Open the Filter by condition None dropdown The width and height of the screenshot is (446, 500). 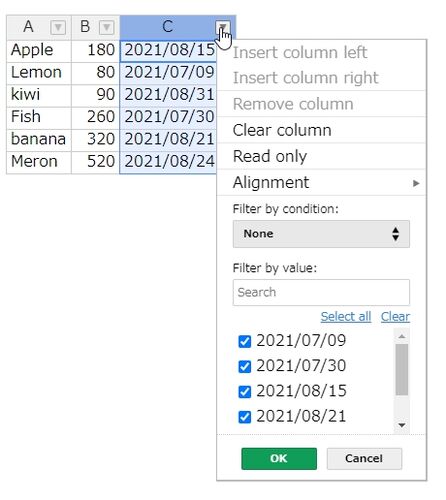pyautogui.click(x=321, y=234)
